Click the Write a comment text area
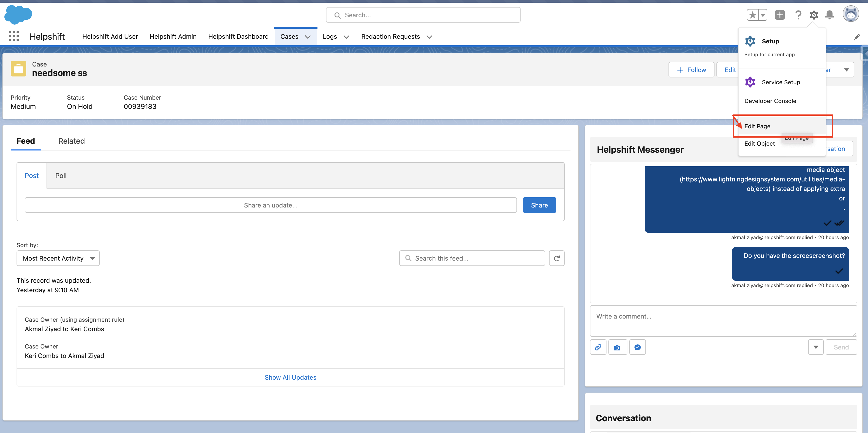Screen dimensions: 868x433 pyautogui.click(x=723, y=320)
